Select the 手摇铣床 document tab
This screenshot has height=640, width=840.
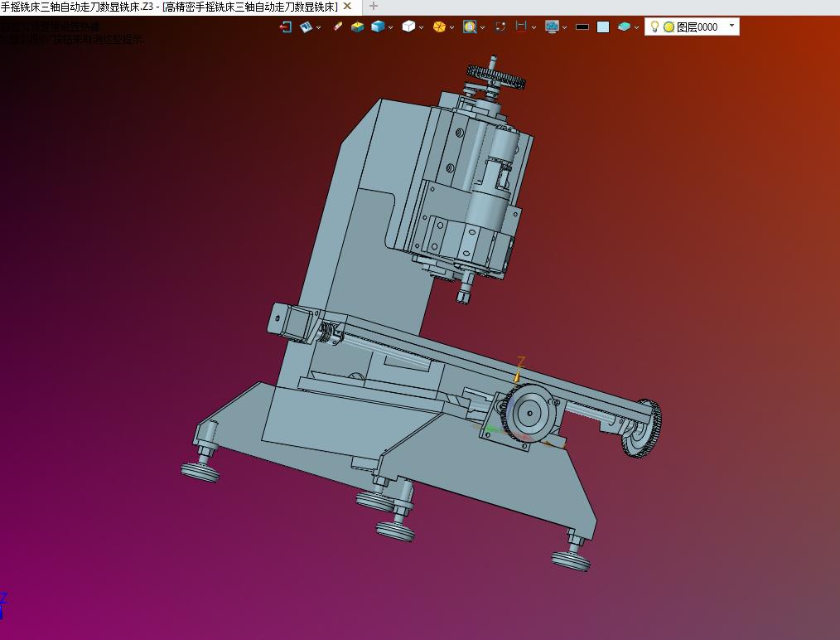pyautogui.click(x=169, y=7)
